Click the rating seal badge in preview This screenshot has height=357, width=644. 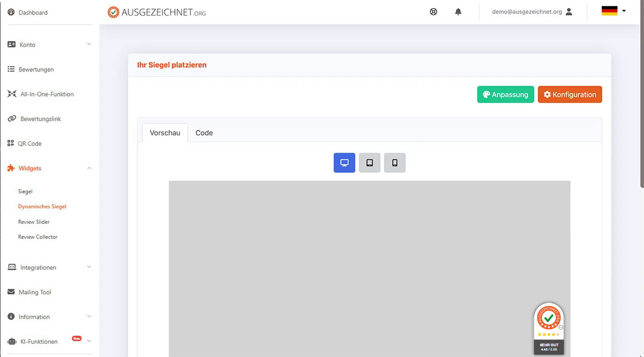[x=548, y=329]
